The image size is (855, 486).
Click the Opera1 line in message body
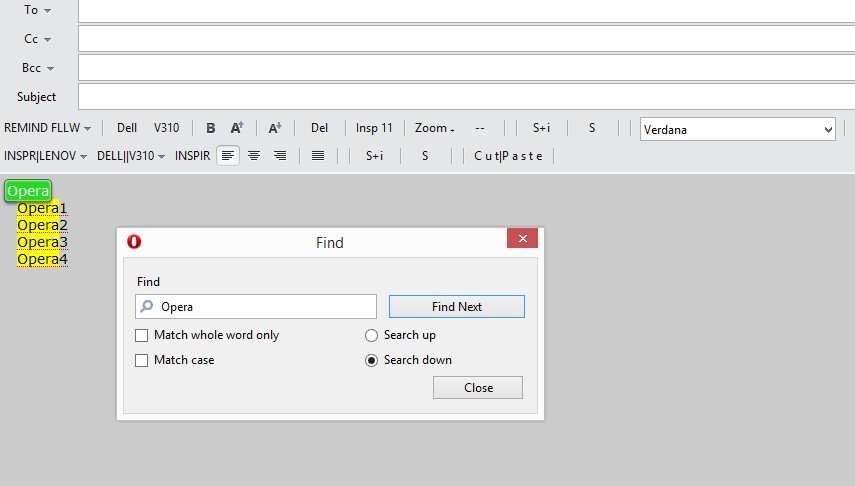42,208
